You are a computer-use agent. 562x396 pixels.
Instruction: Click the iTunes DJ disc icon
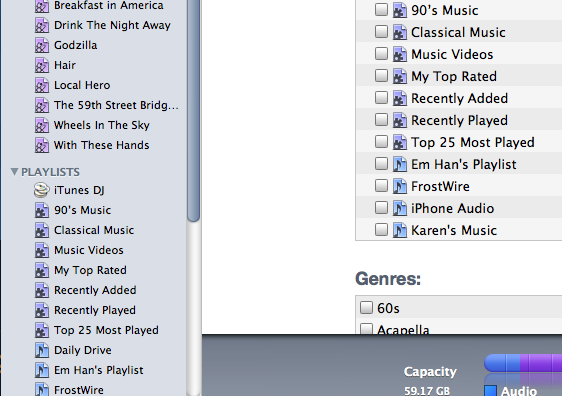tap(42, 190)
